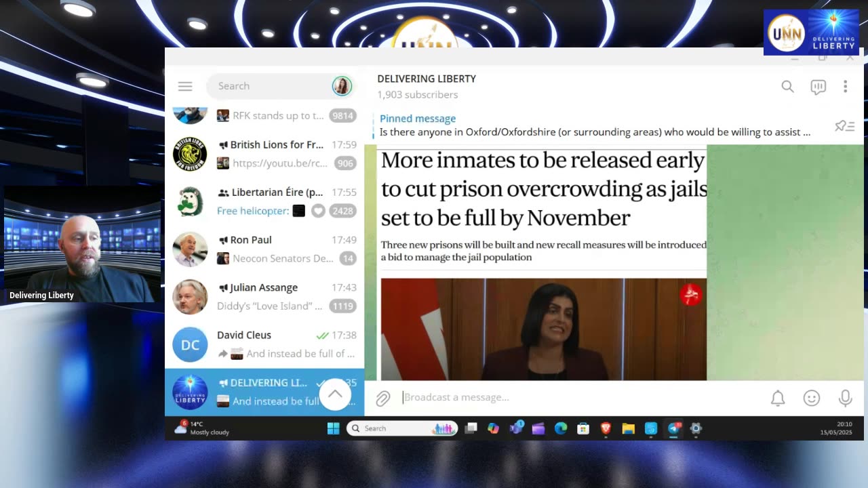Screen dimensions: 868x488
Task: Record a voice message with microphone
Action: click(x=845, y=399)
